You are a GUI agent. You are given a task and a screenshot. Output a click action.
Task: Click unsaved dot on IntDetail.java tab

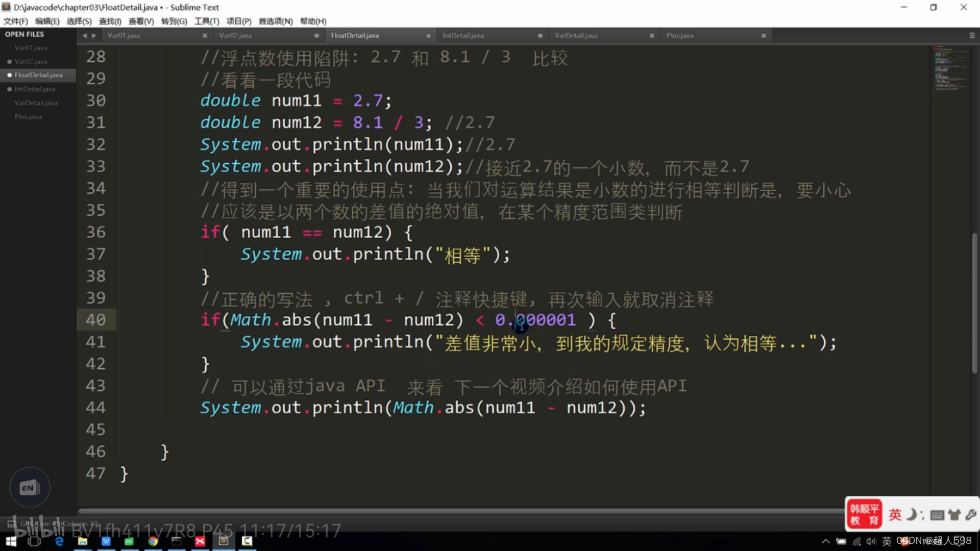click(x=540, y=36)
